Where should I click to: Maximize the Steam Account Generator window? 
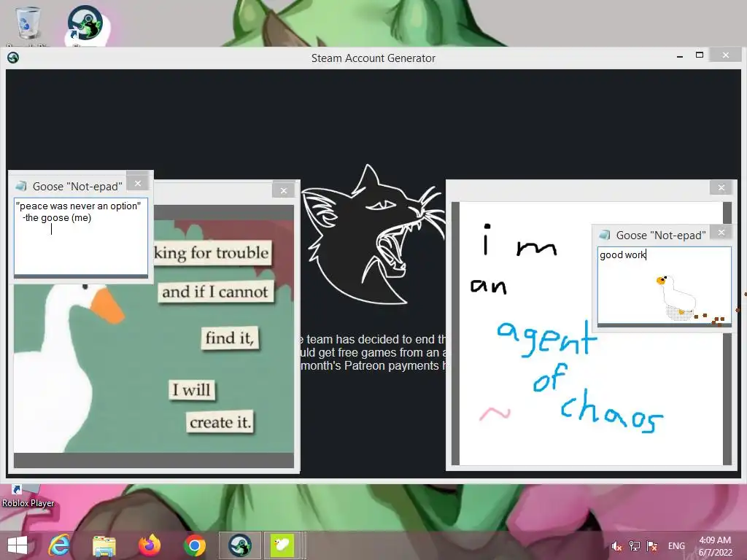pos(700,55)
